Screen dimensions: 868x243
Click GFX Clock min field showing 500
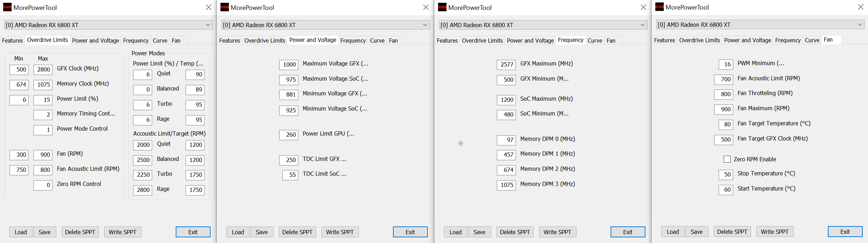19,70
